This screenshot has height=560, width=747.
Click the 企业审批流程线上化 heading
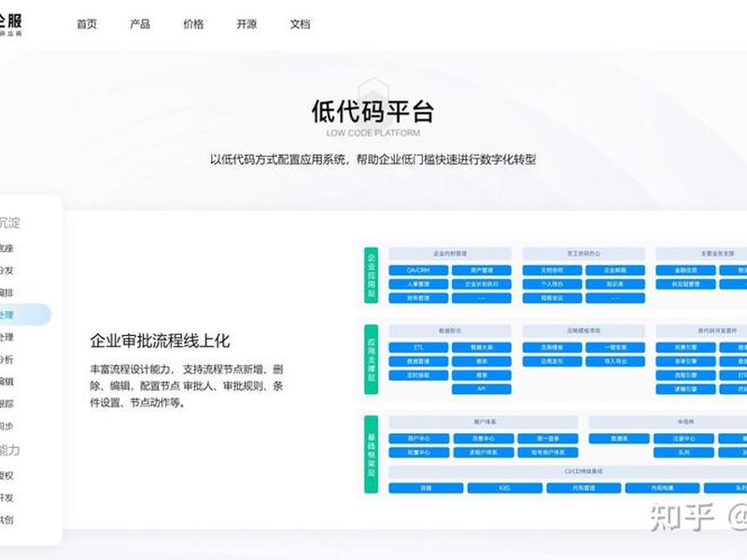coord(160,341)
